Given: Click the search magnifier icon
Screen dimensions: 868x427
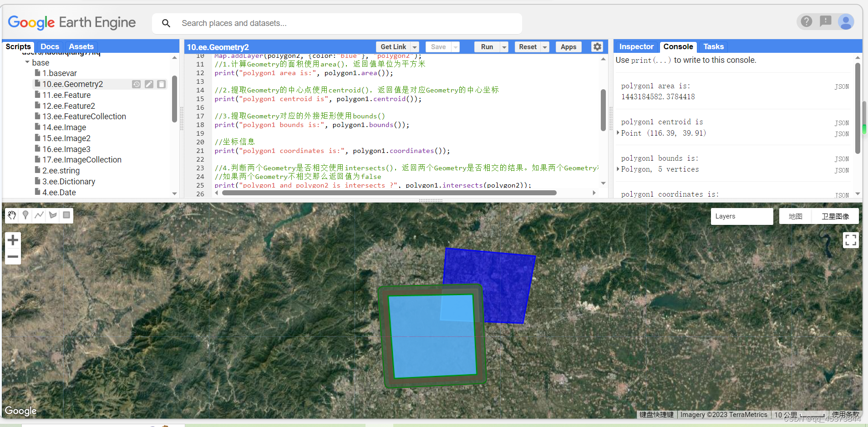Looking at the screenshot, I should click(166, 23).
